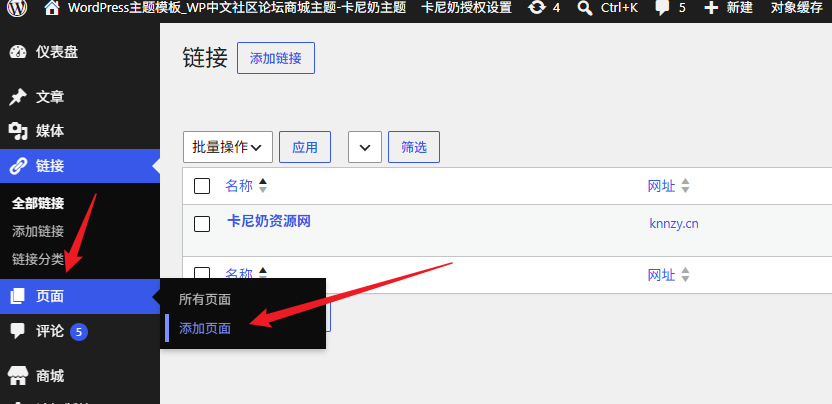Click the site title in admin bar
Image resolution: width=832 pixels, height=404 pixels.
click(237, 7)
